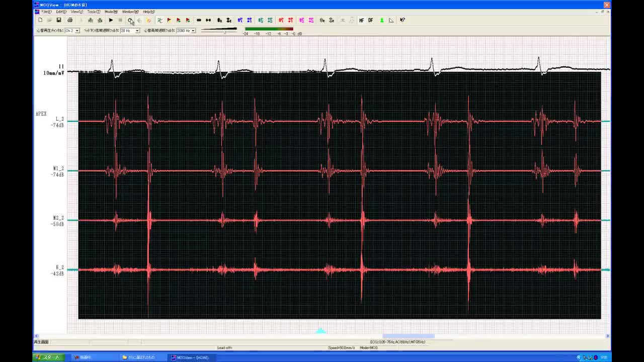Screen dimensions: 644x362
Task: Click the triangle ruler measurement icon
Action: pyautogui.click(x=391, y=20)
